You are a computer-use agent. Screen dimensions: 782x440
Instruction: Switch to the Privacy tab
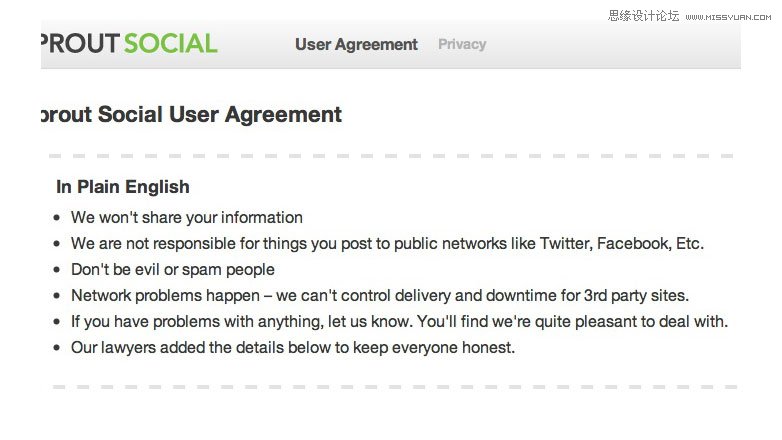pos(462,44)
